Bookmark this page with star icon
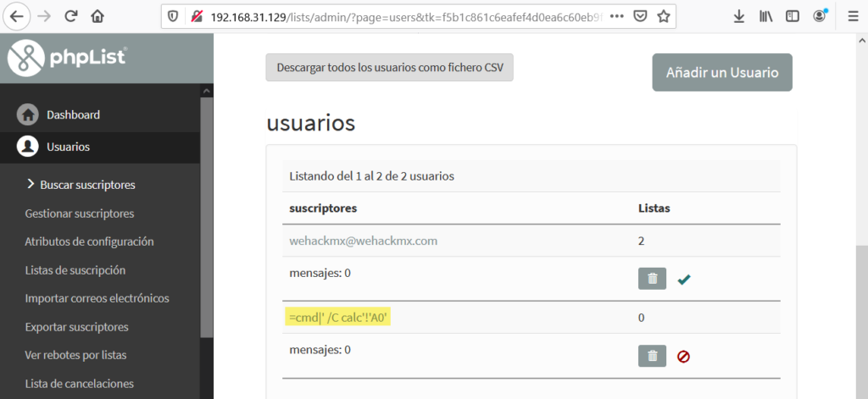Image resolution: width=868 pixels, height=399 pixels. 663,17
